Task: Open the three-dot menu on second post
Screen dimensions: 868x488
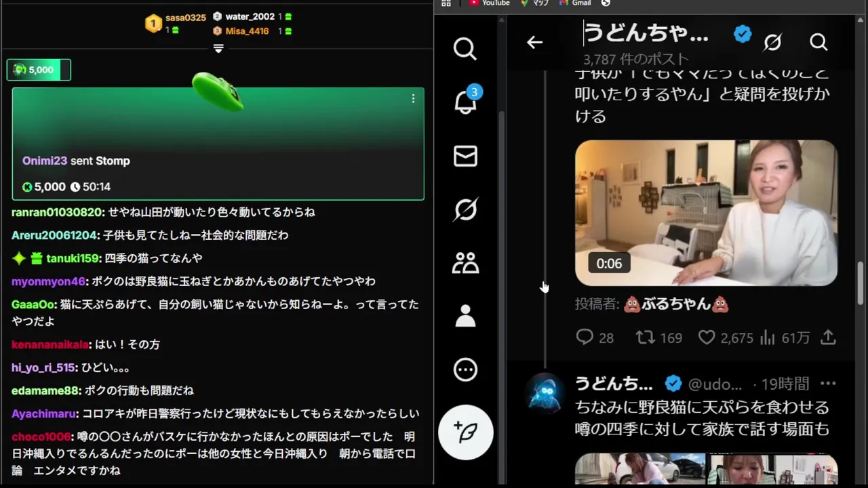Action: coord(828,384)
